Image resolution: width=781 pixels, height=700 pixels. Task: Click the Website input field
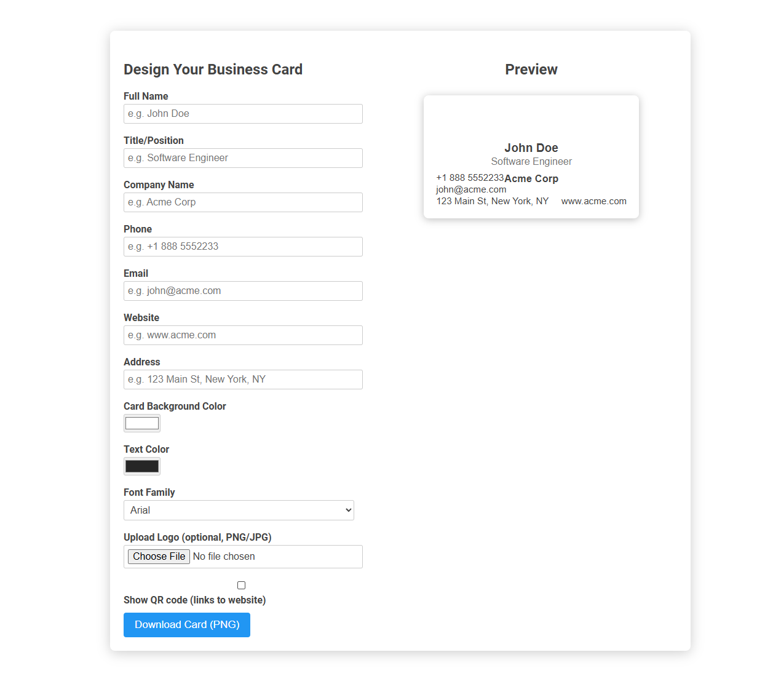(242, 335)
